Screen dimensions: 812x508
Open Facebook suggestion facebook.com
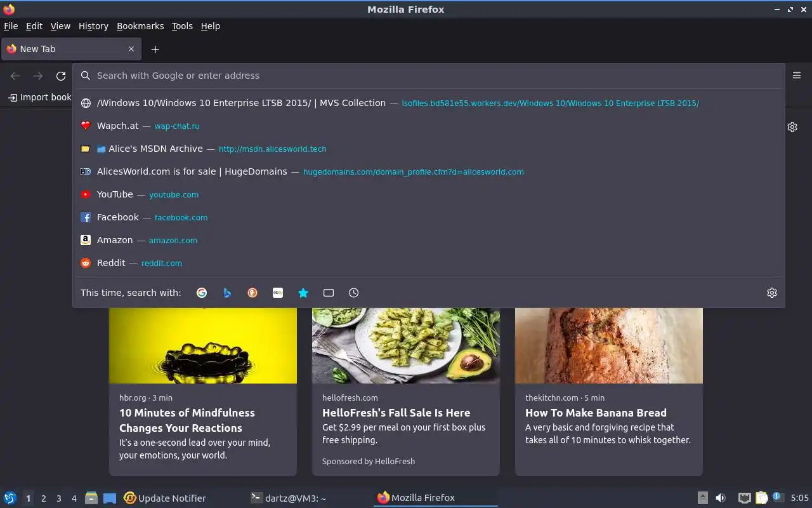(429, 217)
